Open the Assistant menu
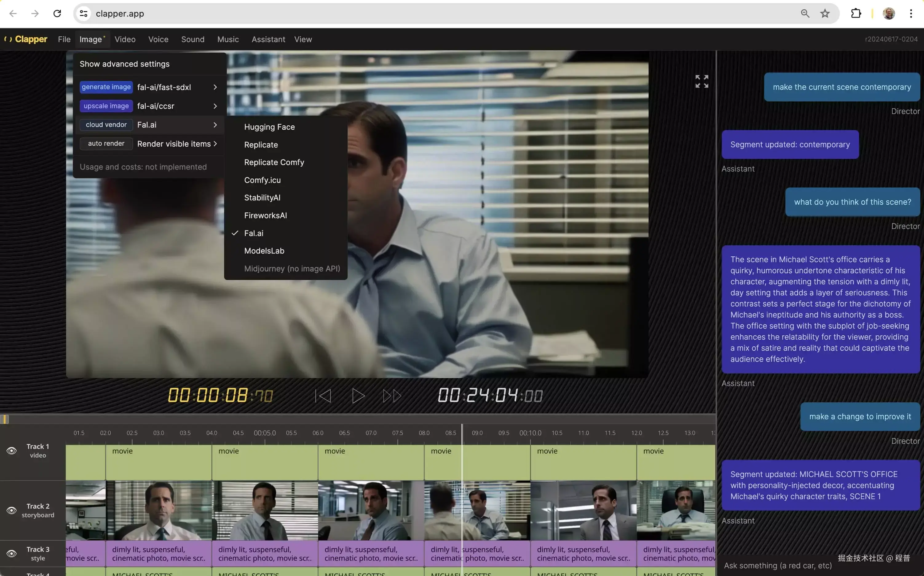Image resolution: width=924 pixels, height=576 pixels. tap(268, 39)
